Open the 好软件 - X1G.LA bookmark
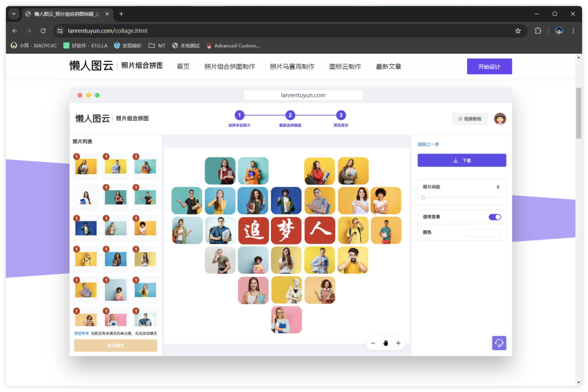588x392 pixels. point(85,45)
